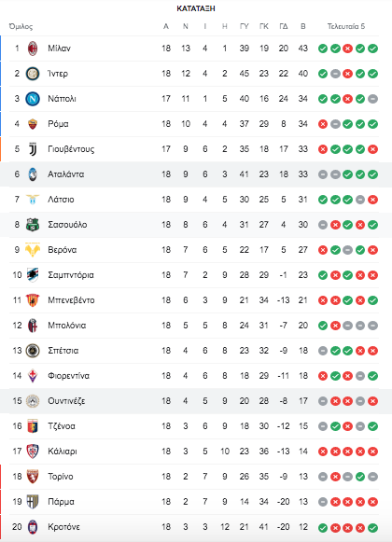Click the Sampdoria club crest

[33, 275]
